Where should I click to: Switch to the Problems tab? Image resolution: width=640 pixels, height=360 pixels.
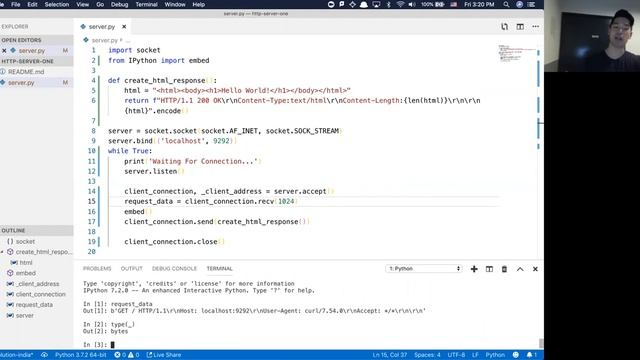[x=97, y=269]
